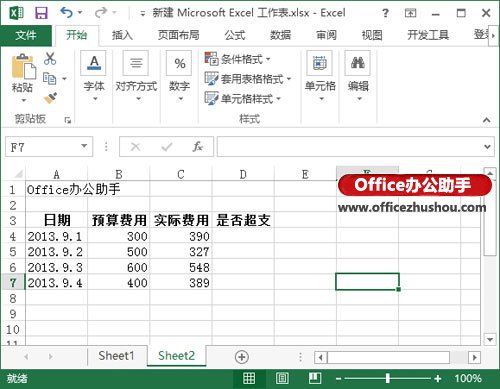The height and width of the screenshot is (389, 500).
Task: Open the Editing (编辑) binoculars icon
Action: [x=358, y=63]
